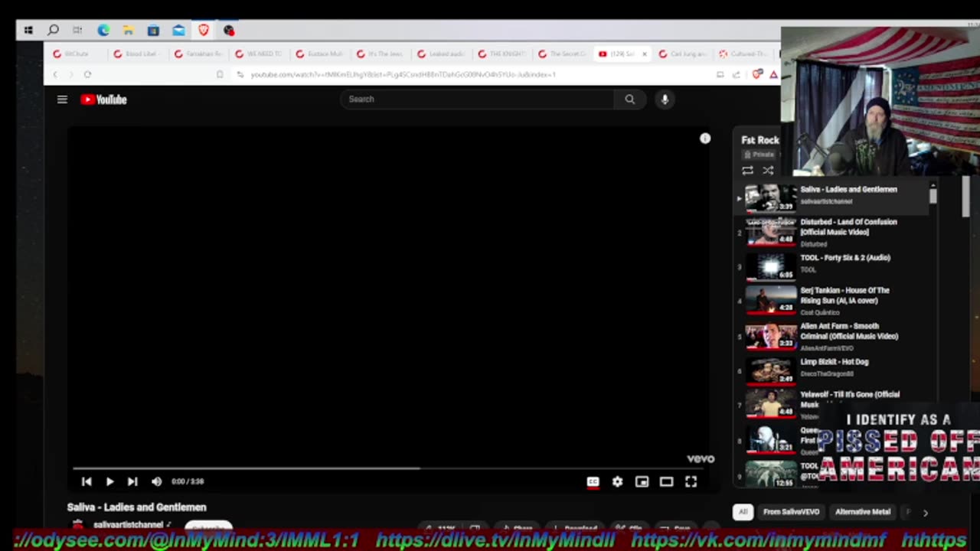Open the salivaartistchannel channel link

pyautogui.click(x=129, y=525)
